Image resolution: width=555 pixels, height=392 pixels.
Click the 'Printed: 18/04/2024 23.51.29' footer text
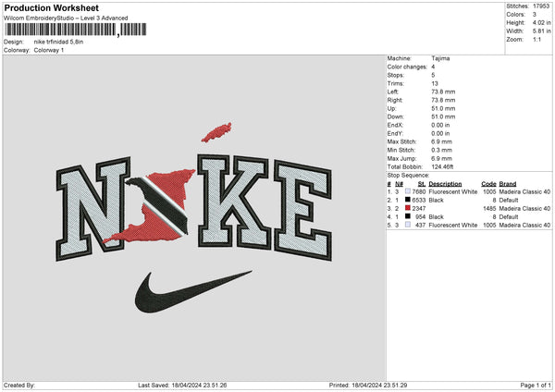368,385
